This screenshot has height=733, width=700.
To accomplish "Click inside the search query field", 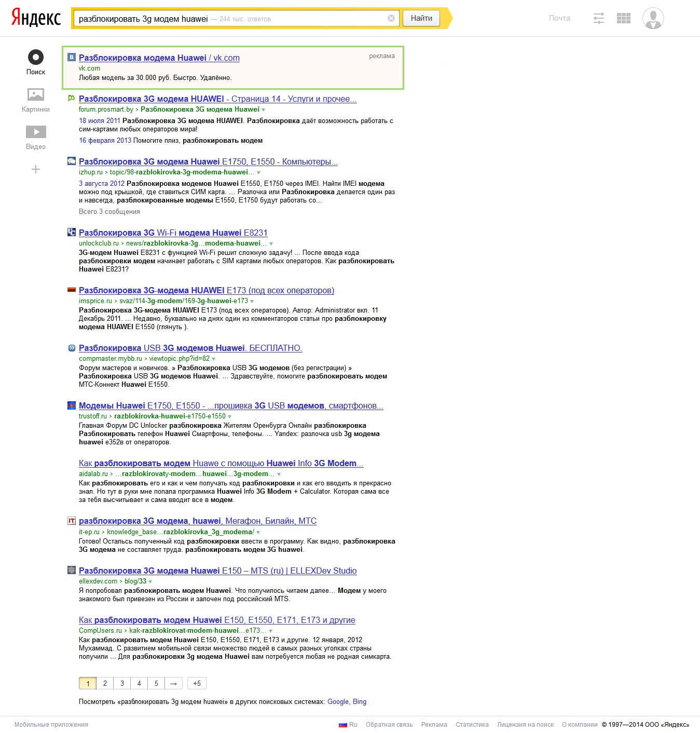I will coord(231,19).
